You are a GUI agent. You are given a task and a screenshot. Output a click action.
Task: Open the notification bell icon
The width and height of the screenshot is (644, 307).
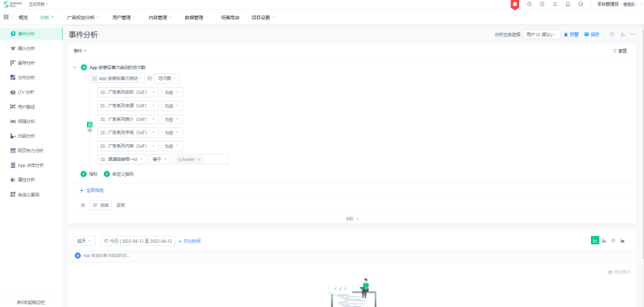tap(555, 4)
